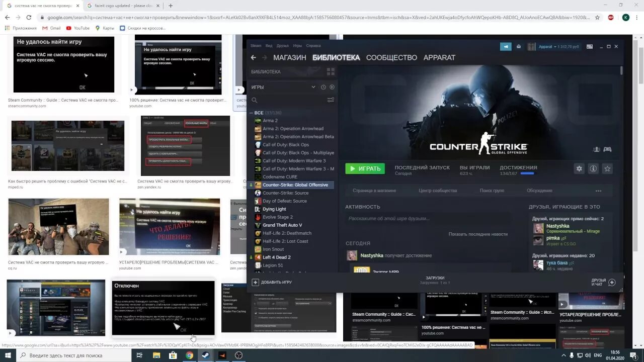Click the library search magnifier icon
This screenshot has width=644, height=362.
pyautogui.click(x=255, y=100)
